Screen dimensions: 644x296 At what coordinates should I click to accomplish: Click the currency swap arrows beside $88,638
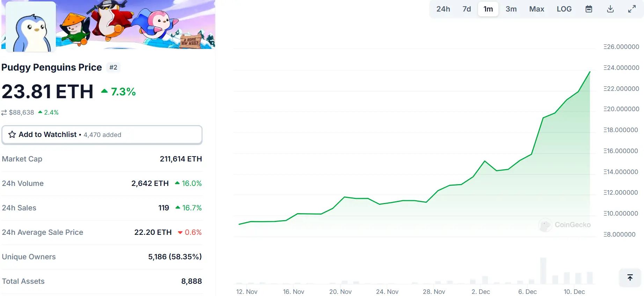(x=4, y=113)
